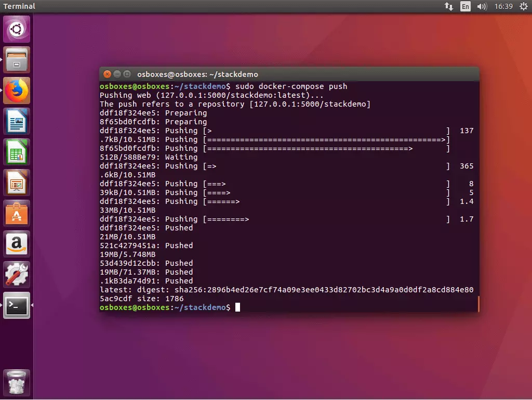
Task: Open LibreOffice Impress presentation icon
Action: [17, 183]
